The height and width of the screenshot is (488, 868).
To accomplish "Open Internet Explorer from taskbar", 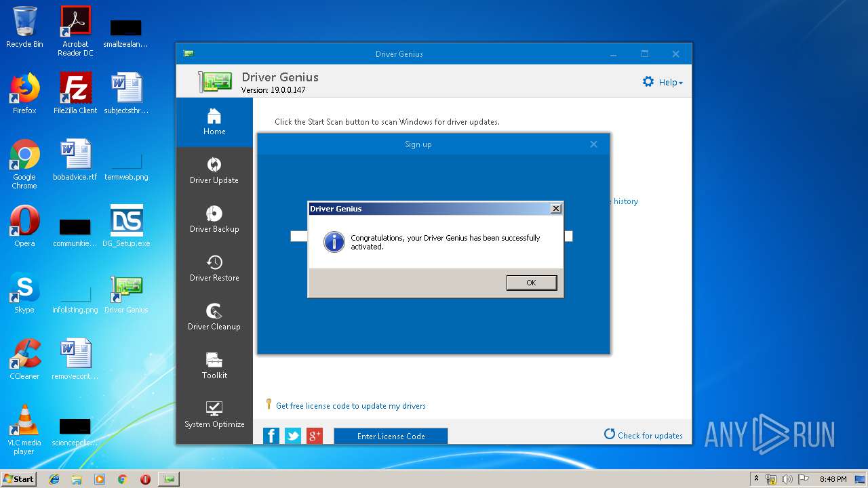I will 54,479.
